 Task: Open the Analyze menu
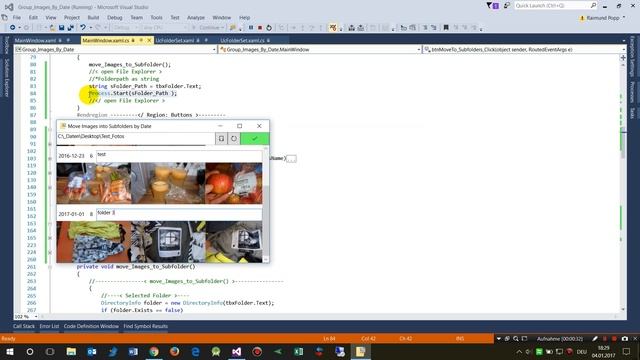tap(196, 18)
